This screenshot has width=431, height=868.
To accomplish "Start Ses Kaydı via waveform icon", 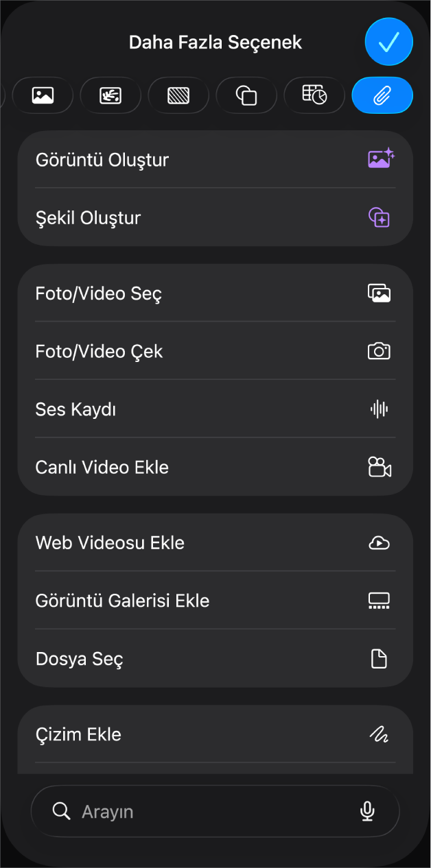I will (379, 409).
